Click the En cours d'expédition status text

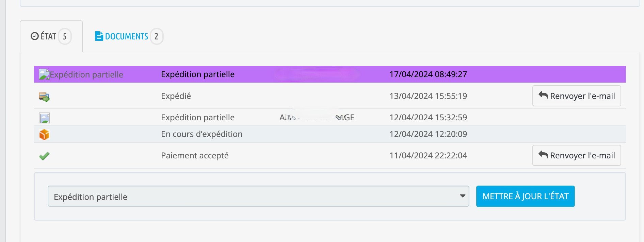pos(202,134)
